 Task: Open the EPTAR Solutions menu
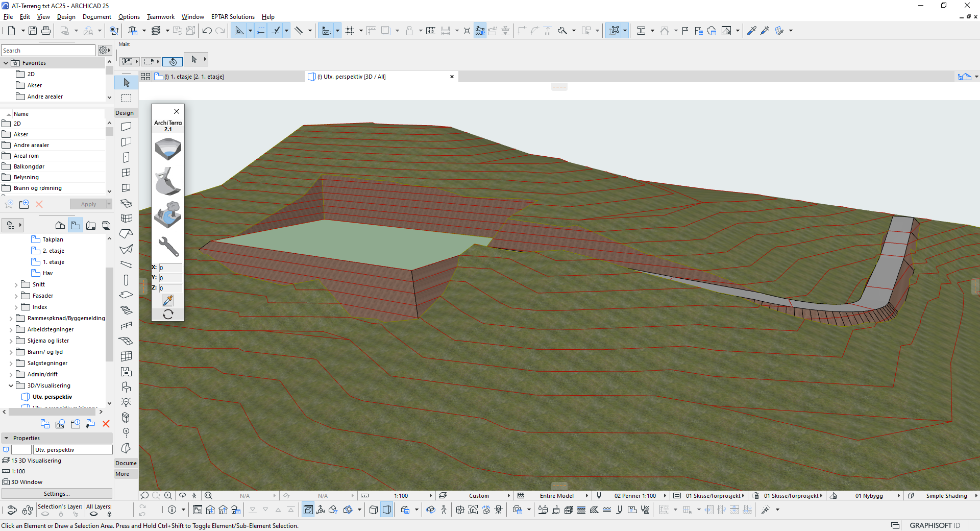click(x=233, y=17)
